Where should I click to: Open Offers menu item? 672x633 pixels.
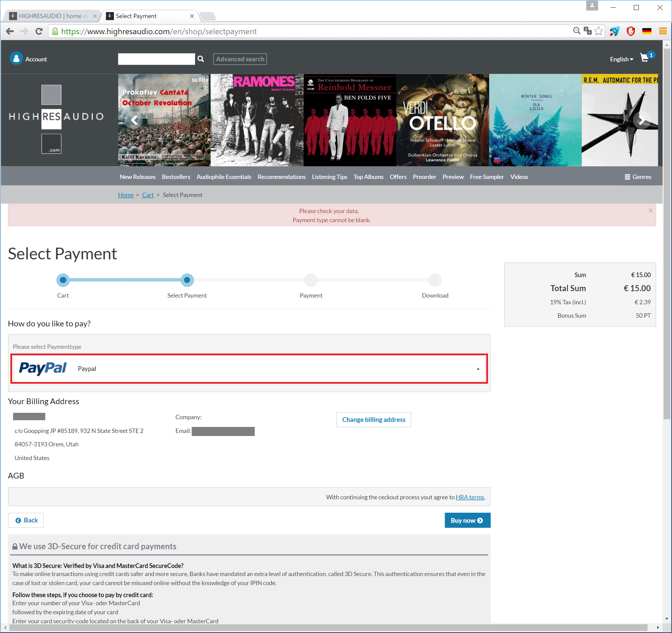[x=398, y=177]
